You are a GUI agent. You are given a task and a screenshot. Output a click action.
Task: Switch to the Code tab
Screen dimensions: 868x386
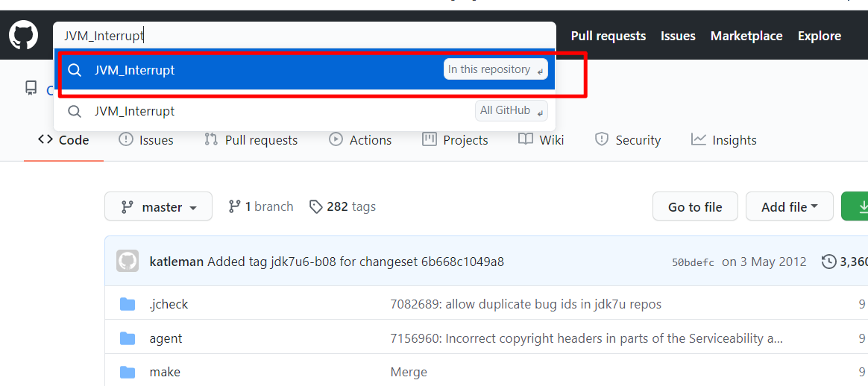coord(63,140)
